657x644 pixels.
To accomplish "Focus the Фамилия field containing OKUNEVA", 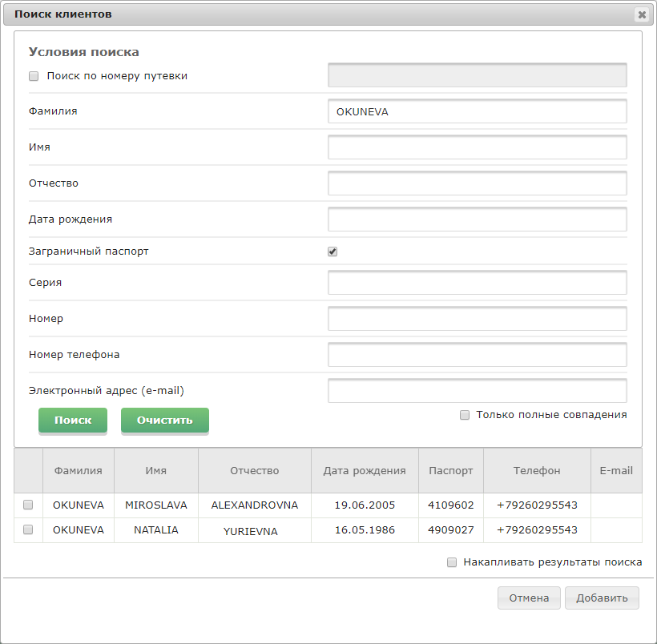I will point(478,111).
